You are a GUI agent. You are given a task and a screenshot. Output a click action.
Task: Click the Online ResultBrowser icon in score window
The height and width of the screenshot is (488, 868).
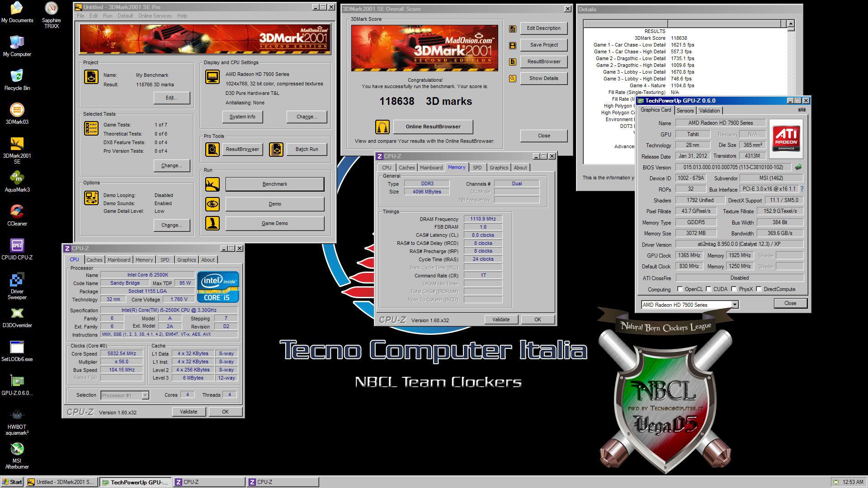click(382, 127)
